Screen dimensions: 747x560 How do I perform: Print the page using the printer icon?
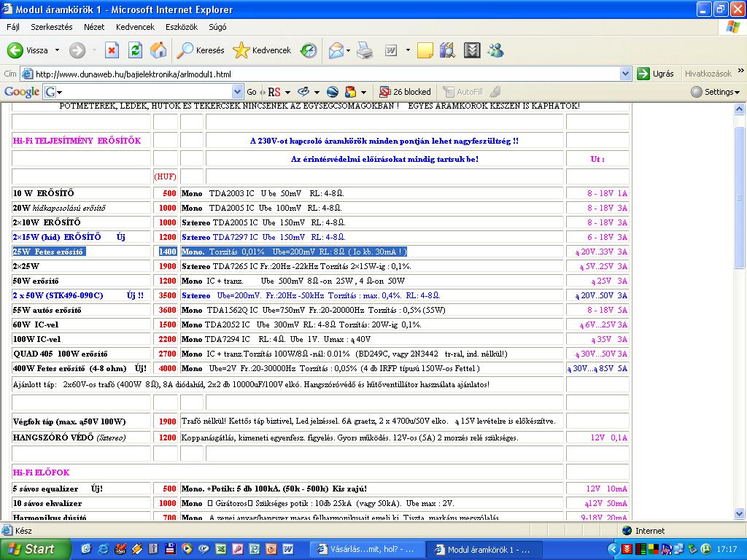(x=365, y=50)
